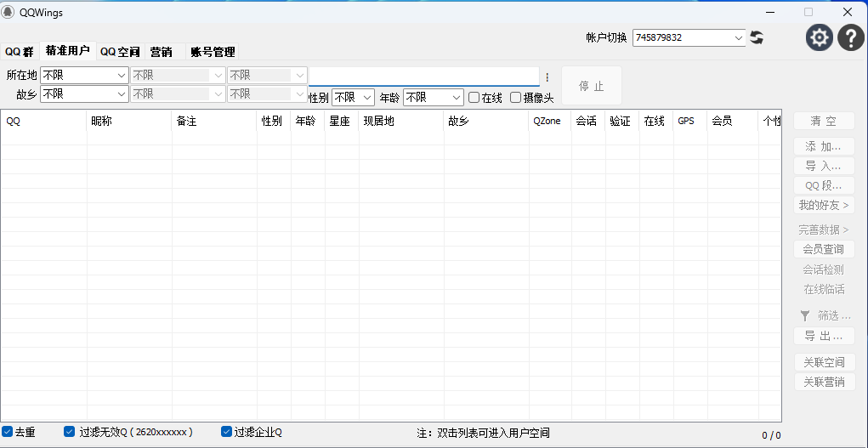
Task: Open settings with the gear icon
Action: tap(820, 37)
